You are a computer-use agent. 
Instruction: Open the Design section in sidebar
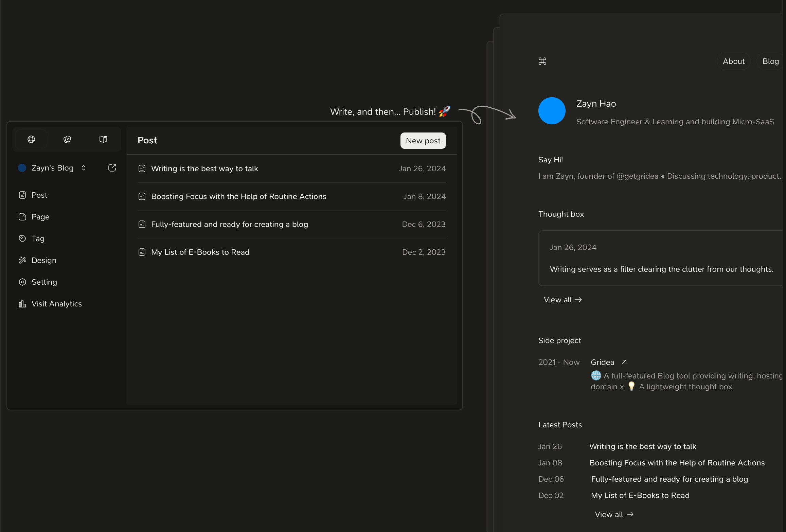point(44,260)
